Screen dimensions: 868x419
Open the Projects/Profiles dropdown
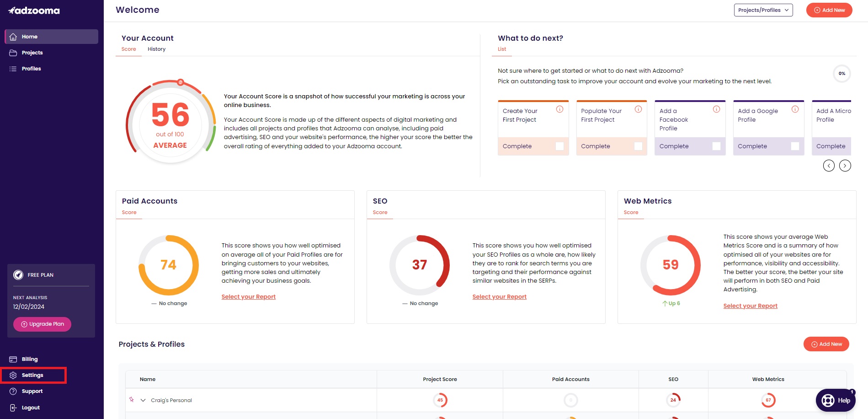(763, 10)
